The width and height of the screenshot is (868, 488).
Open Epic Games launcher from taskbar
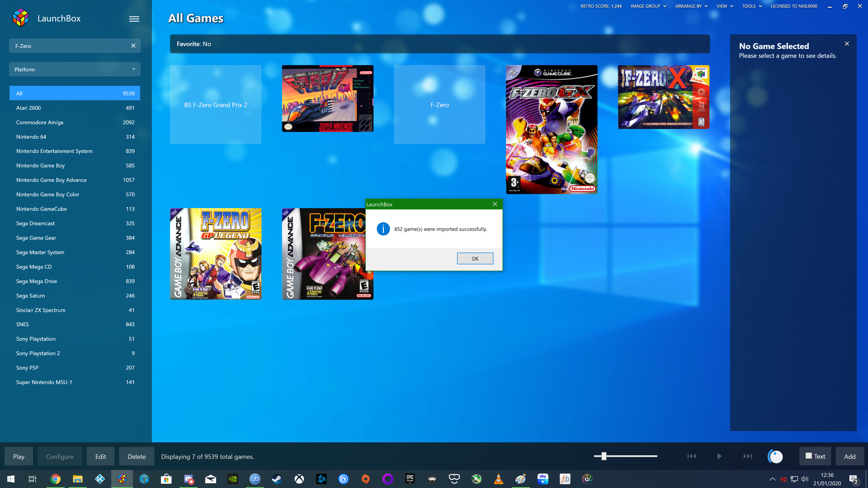pos(410,479)
